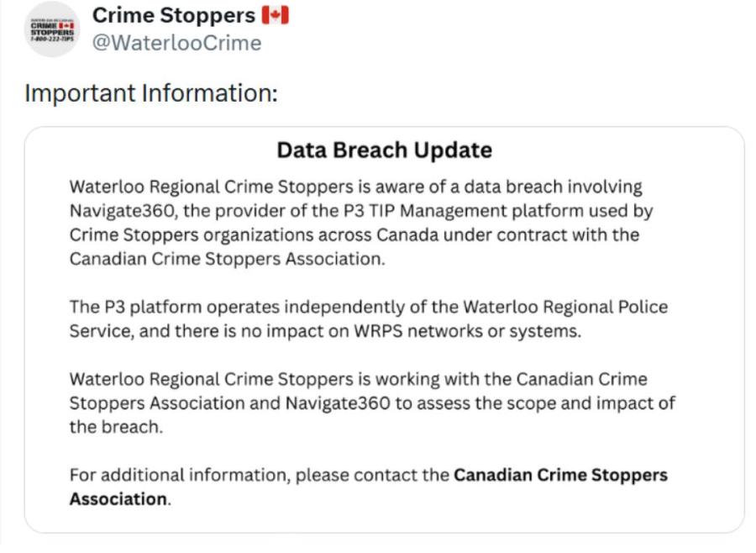Click the 'the breach.' line ending third paragraph
Screen dimensions: 756x553
coord(116,427)
